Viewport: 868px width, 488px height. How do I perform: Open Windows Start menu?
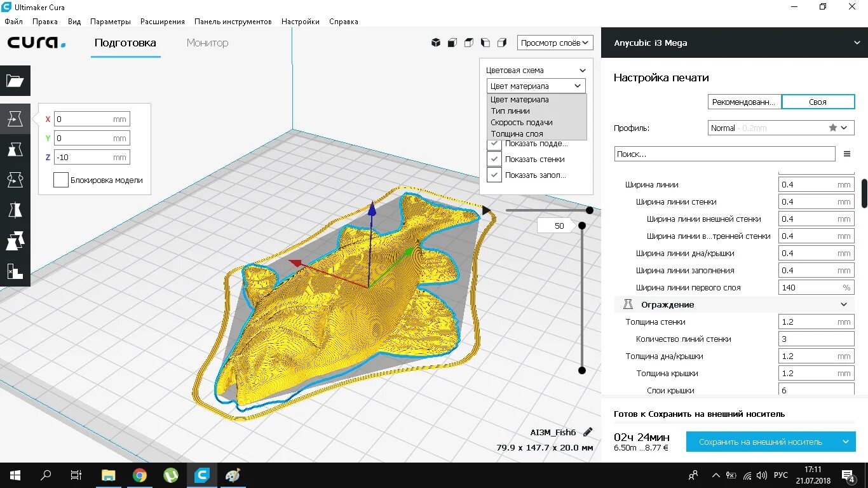pyautogui.click(x=15, y=475)
